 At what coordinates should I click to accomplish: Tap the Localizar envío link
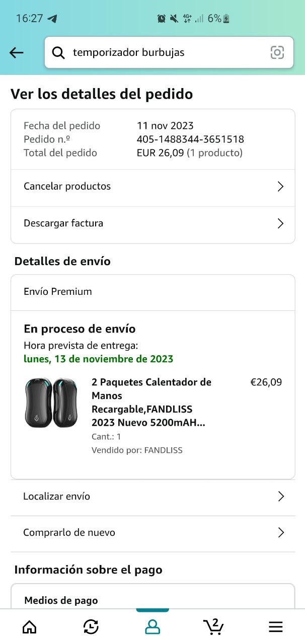click(x=57, y=496)
